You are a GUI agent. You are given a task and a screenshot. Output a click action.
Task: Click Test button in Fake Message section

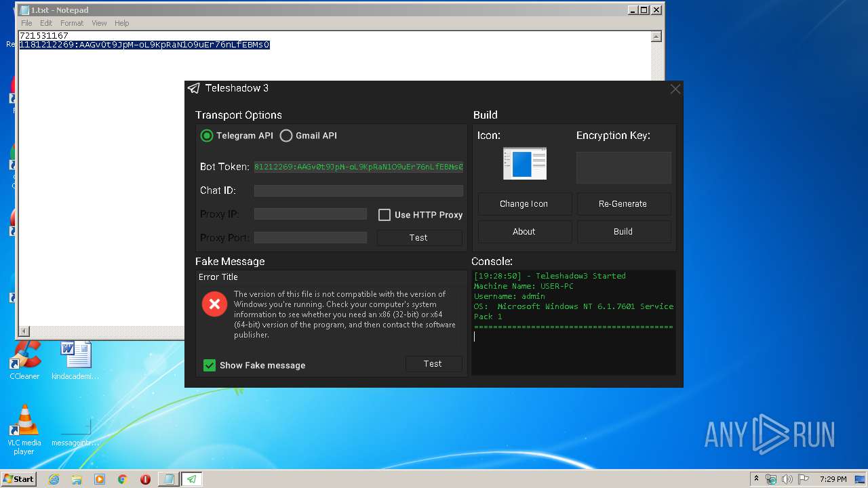tap(433, 364)
